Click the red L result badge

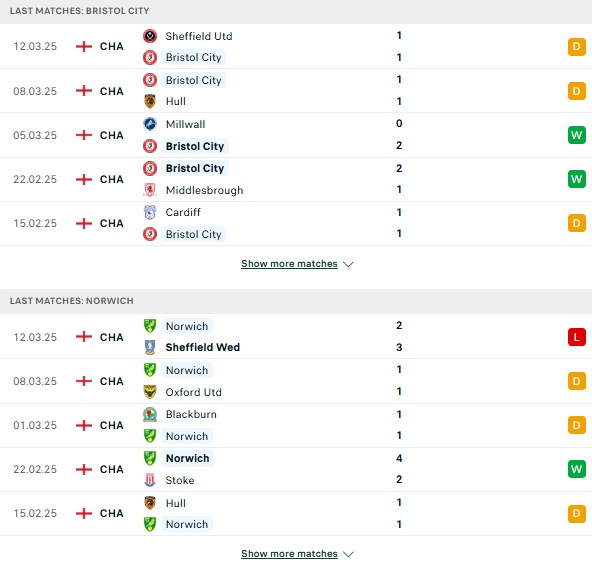point(577,337)
